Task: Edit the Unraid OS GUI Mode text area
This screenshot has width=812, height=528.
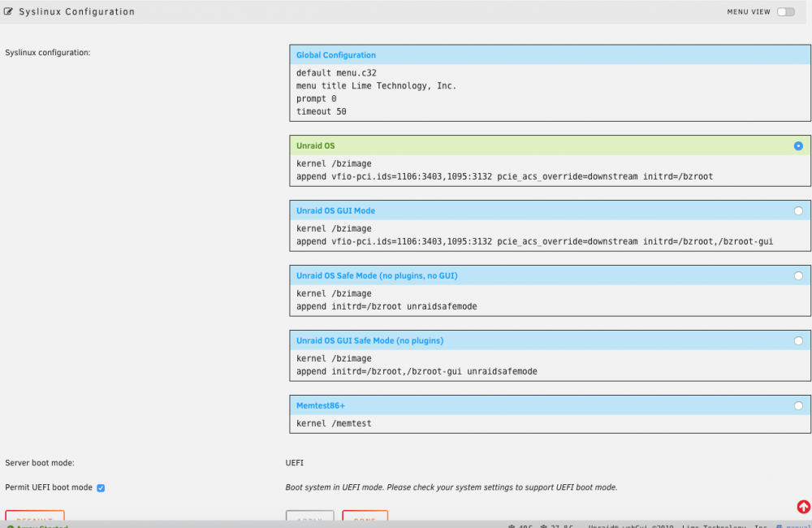Action: pyautogui.click(x=550, y=235)
